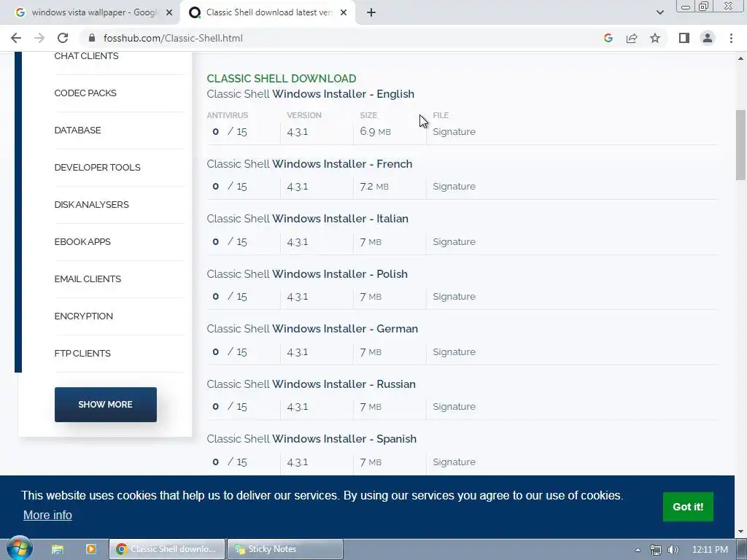Expand the tab search dropdown arrow
Image resolution: width=747 pixels, height=560 pixels.
coord(659,12)
